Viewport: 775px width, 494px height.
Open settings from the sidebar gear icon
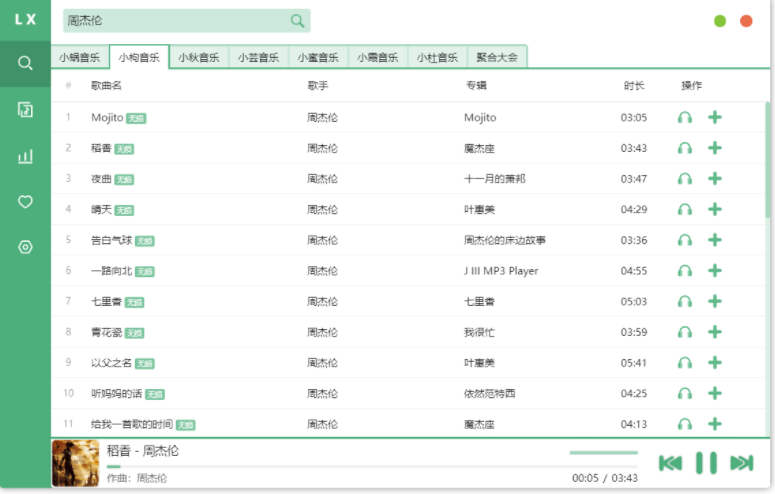25,247
